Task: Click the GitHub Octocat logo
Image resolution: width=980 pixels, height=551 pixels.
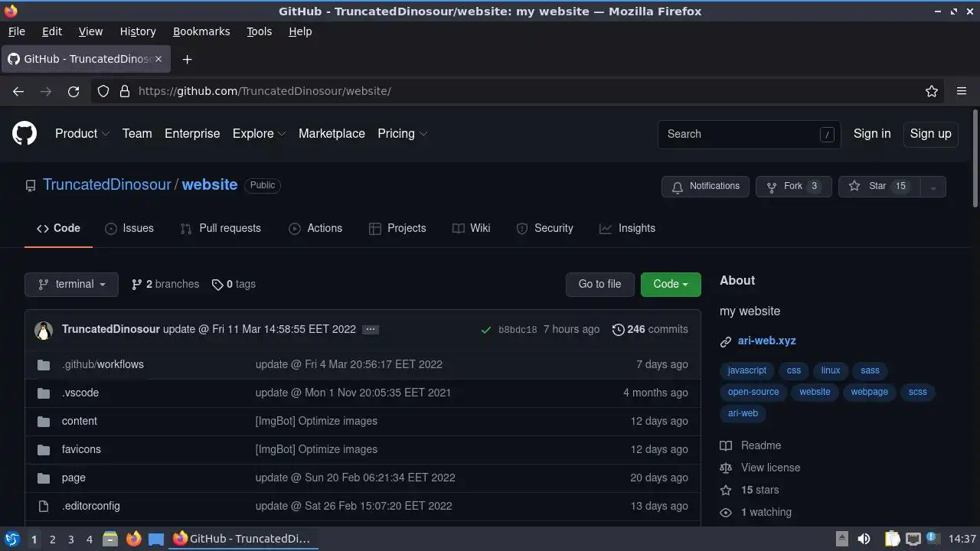Action: pyautogui.click(x=24, y=133)
